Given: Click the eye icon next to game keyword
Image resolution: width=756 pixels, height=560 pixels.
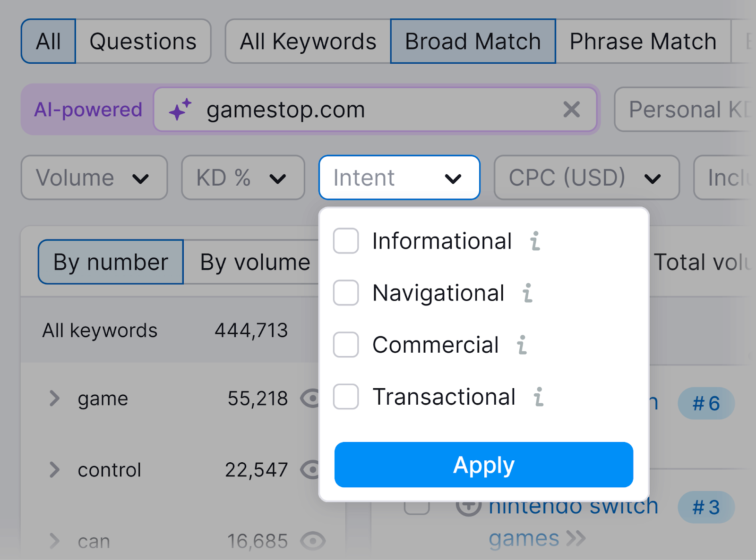Looking at the screenshot, I should (312, 398).
